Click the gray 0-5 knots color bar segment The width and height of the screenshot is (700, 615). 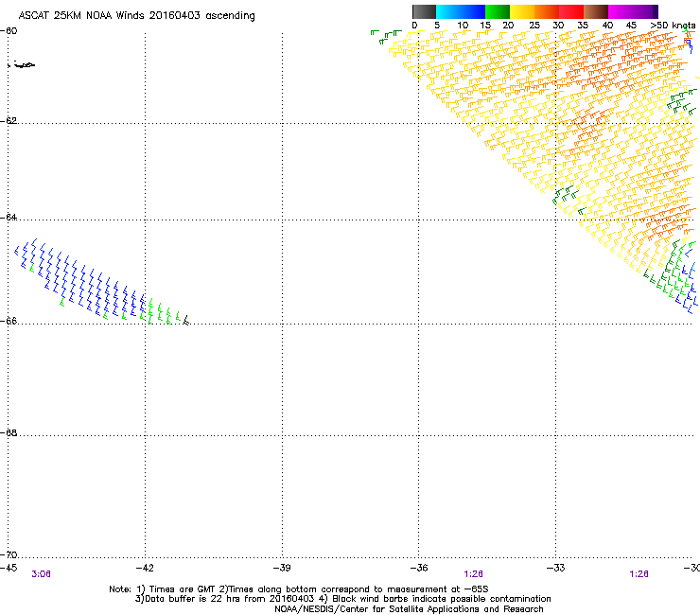click(x=424, y=11)
